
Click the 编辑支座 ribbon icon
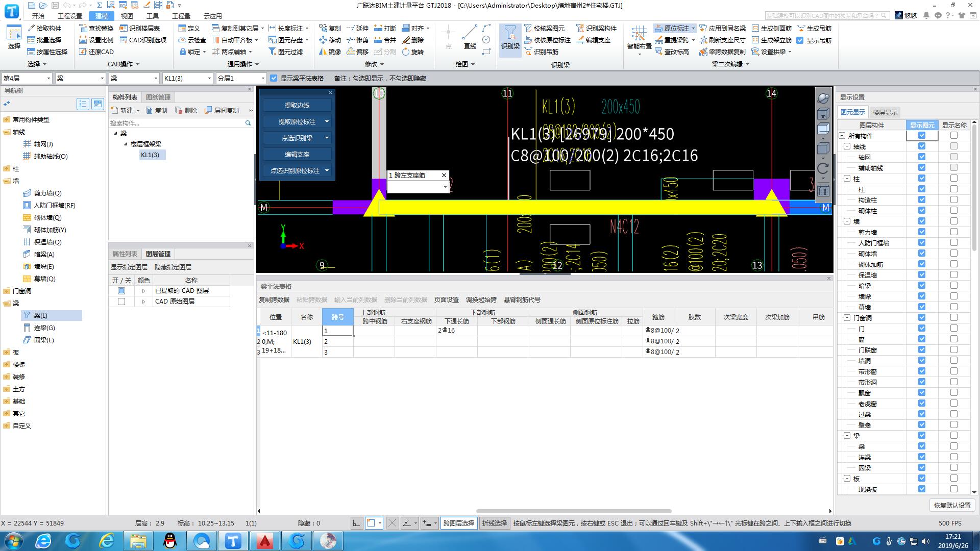(x=580, y=40)
